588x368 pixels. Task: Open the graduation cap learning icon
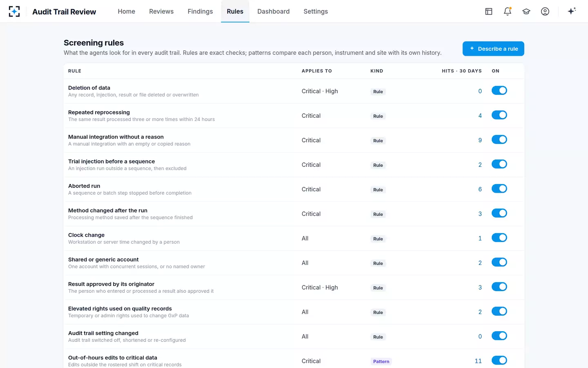point(526,11)
